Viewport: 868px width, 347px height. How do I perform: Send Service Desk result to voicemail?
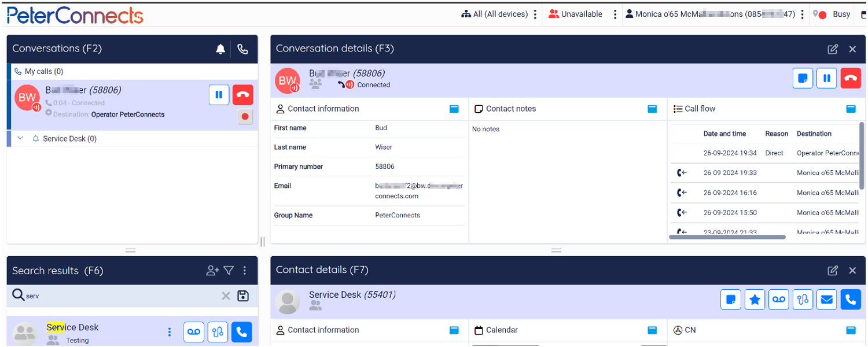[x=194, y=332]
